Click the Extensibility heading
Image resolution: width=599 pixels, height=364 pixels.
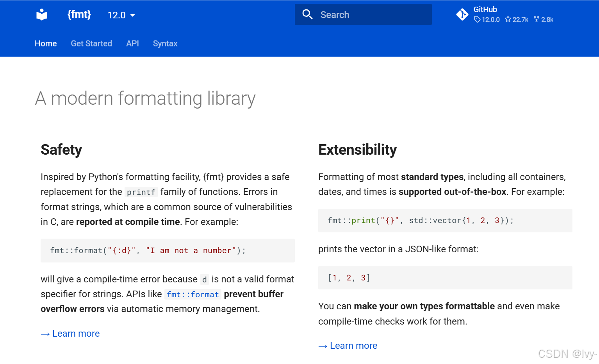coord(357,150)
